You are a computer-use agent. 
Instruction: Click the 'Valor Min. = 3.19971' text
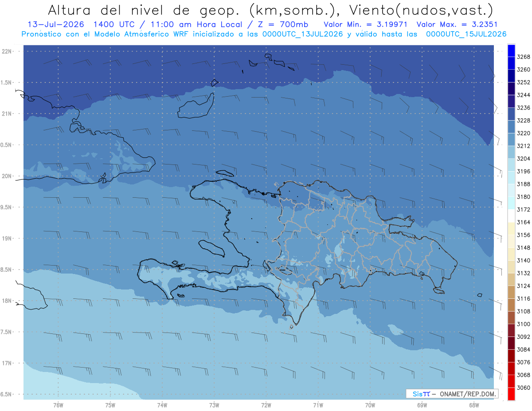[366, 24]
